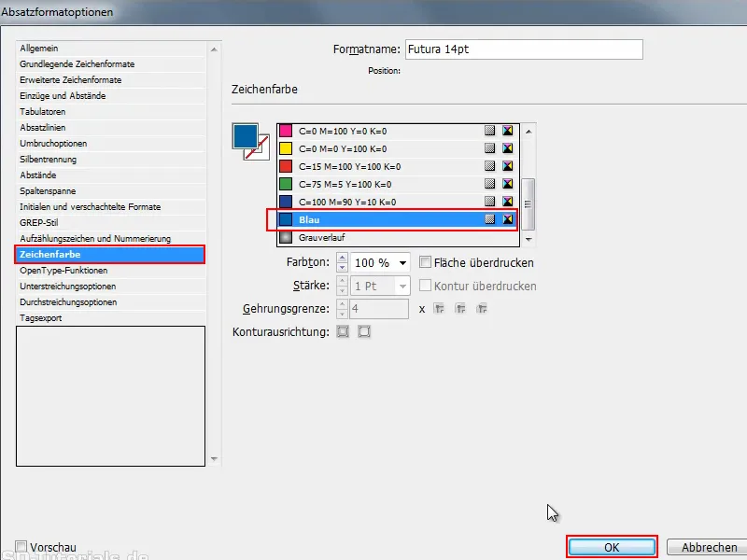The width and height of the screenshot is (747, 560).
Task: Pick the magenta C=0 M=100 Y=0 K=0 swatch
Action: [286, 131]
